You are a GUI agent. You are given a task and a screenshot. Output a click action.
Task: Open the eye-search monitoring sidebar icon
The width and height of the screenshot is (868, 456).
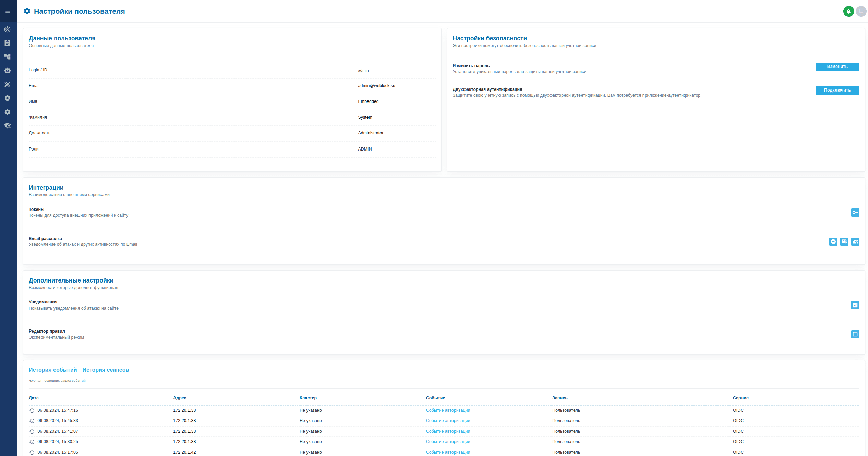[x=8, y=126]
